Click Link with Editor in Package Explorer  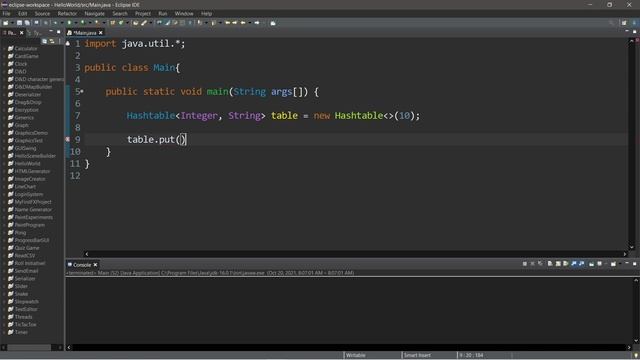coord(52,41)
